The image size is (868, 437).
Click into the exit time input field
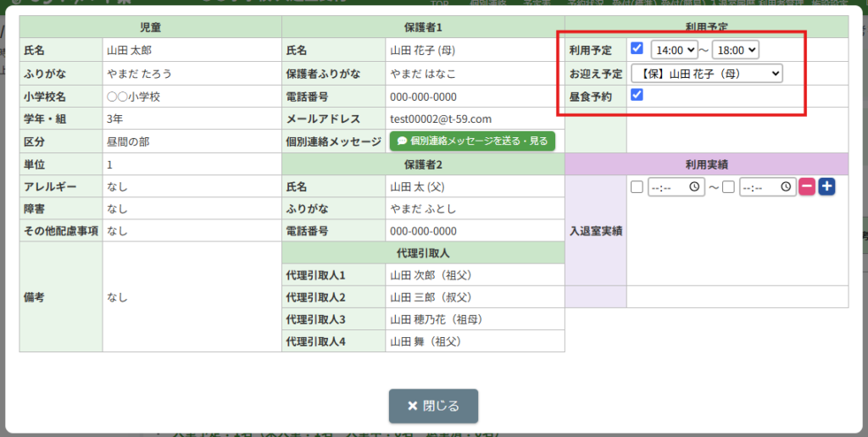[x=759, y=187]
